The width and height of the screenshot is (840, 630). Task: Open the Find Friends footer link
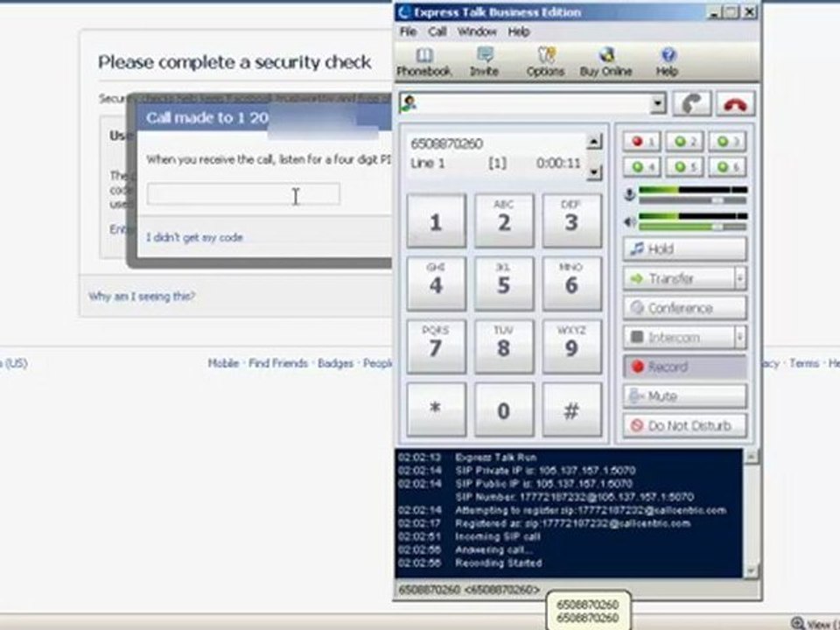pos(278,363)
